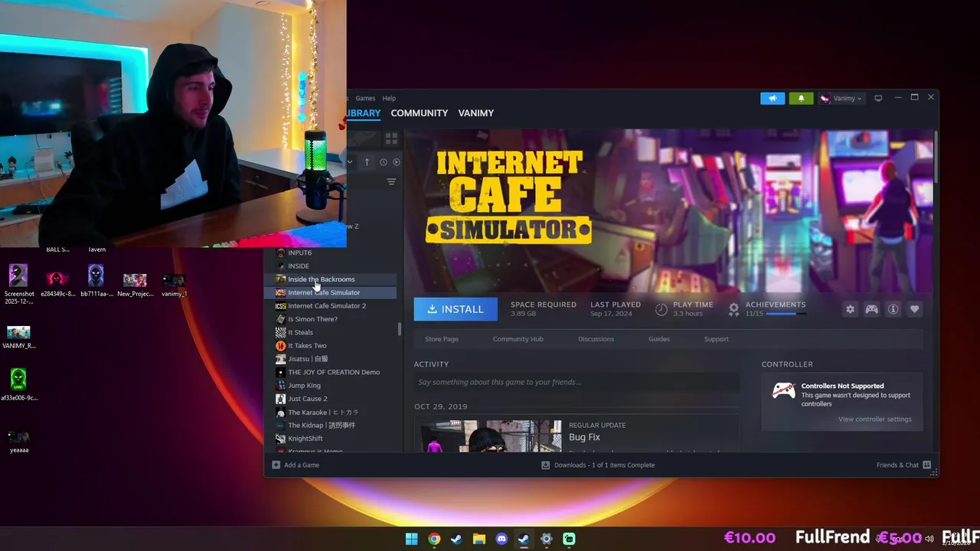This screenshot has height=551, width=980.
Task: Sort library ascending arrow icon
Action: (x=367, y=162)
